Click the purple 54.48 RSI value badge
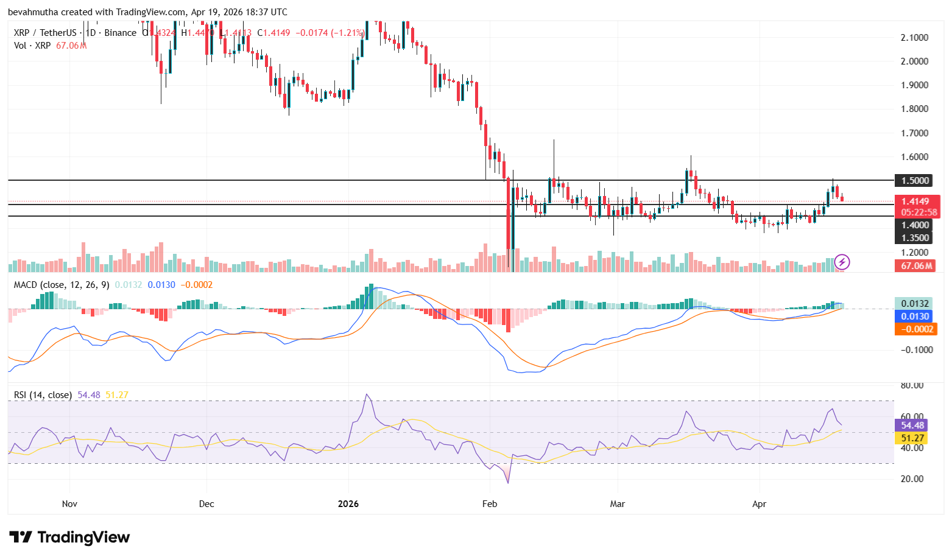The width and height of the screenshot is (952, 560). (912, 425)
